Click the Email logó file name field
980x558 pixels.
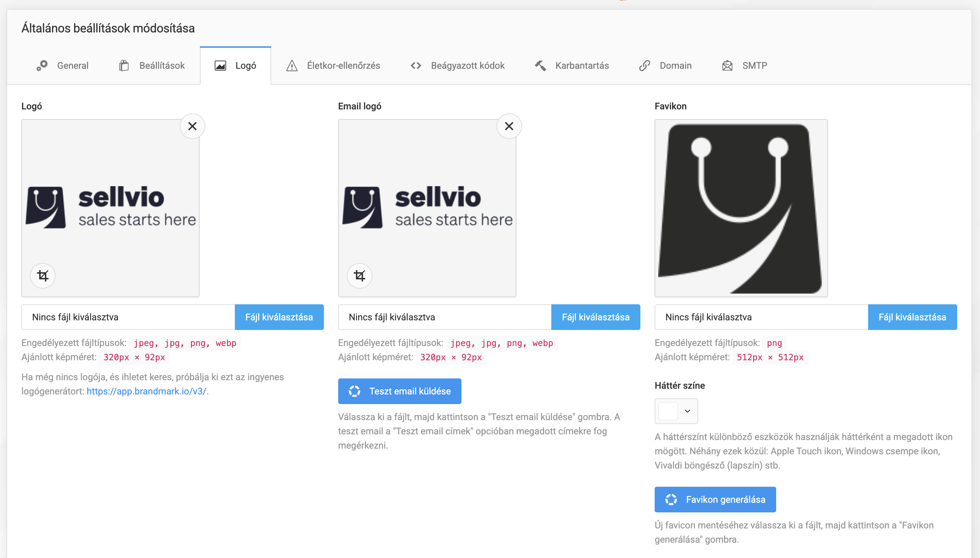click(445, 317)
